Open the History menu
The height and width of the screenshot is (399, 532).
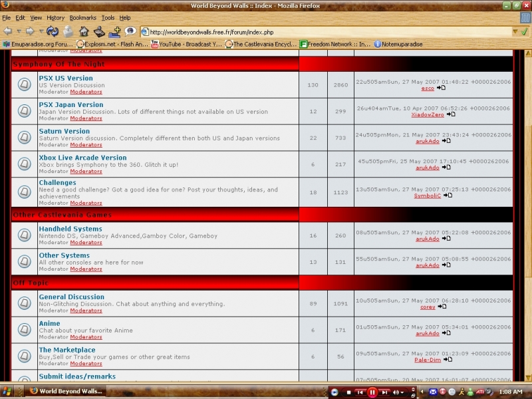click(x=56, y=18)
